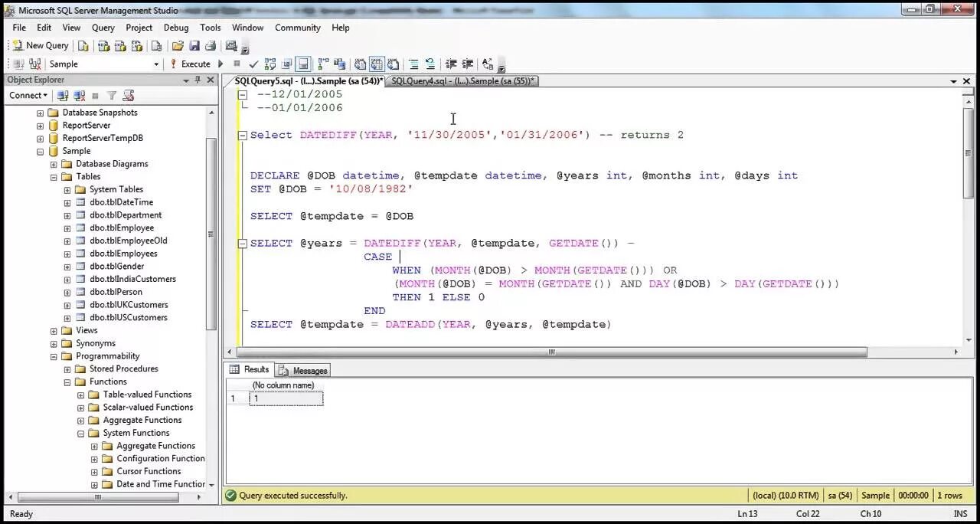Open the Query Options icon
The height and width of the screenshot is (524, 980).
[x=287, y=64]
